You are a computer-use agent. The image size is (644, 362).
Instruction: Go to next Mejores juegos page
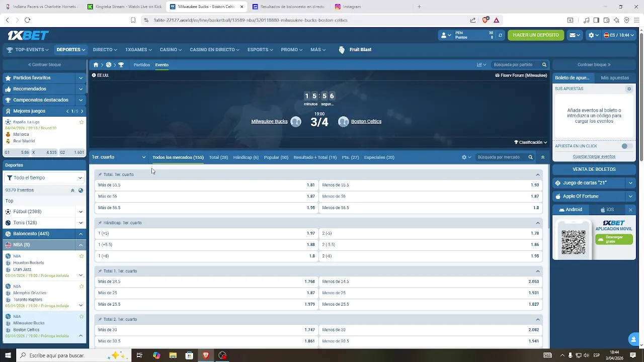82,111
